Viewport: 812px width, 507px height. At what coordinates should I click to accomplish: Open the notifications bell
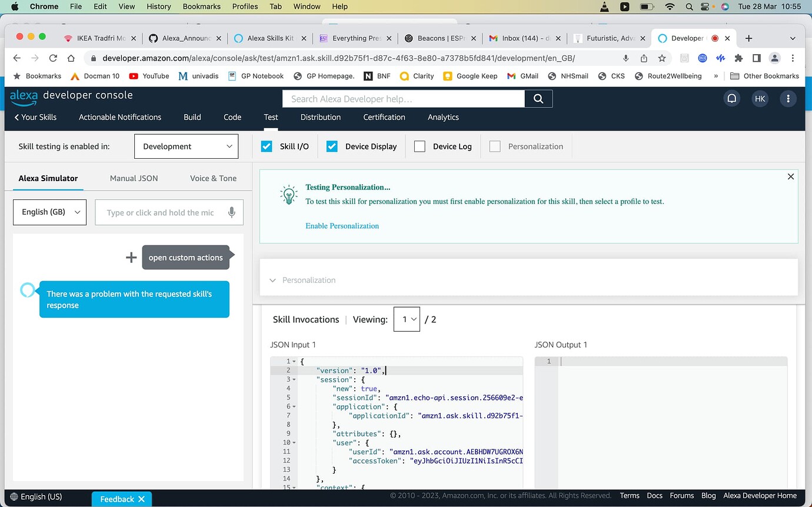click(x=731, y=98)
